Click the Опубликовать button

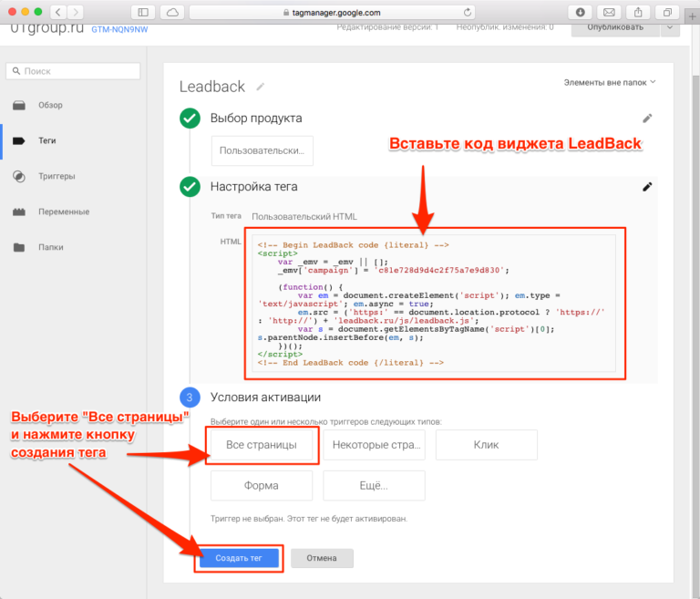coord(615,27)
